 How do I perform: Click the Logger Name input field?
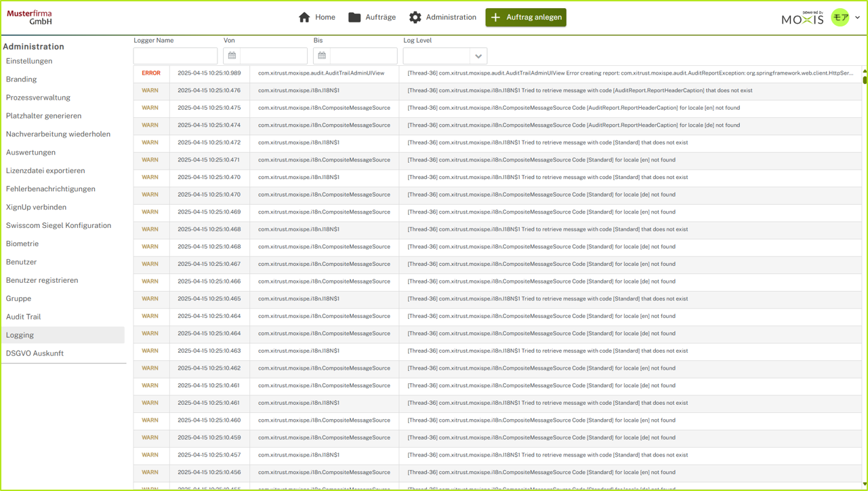pyautogui.click(x=174, y=56)
